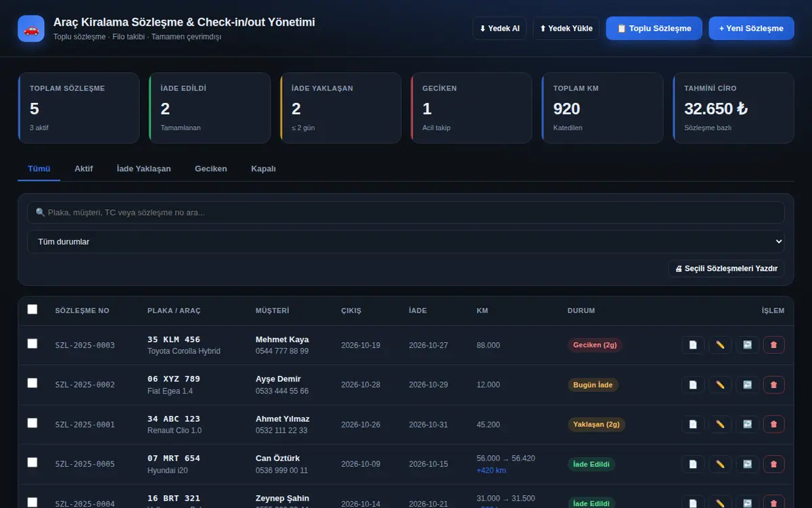Viewport: 812px width, 508px height.
Task: Delete Can Öztürk's contract via trash icon
Action: [x=774, y=464]
